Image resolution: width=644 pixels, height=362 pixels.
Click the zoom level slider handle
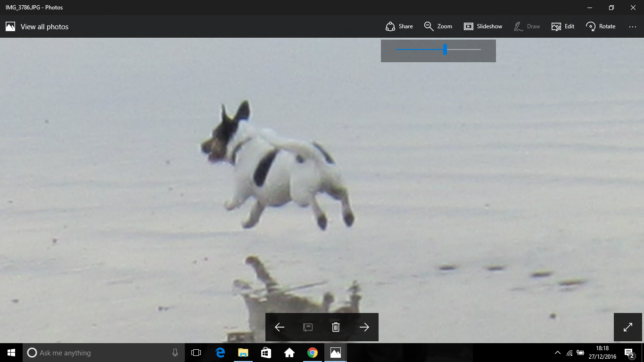click(445, 49)
